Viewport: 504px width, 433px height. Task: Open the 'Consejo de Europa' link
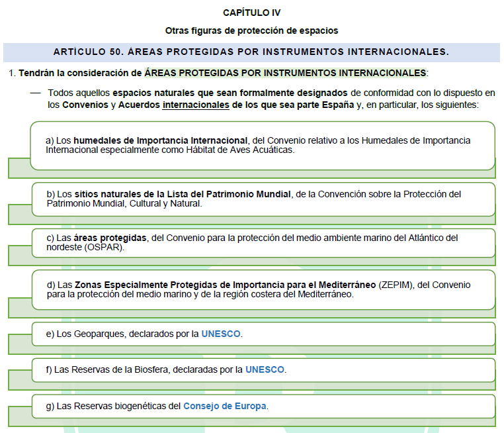pyautogui.click(x=225, y=406)
